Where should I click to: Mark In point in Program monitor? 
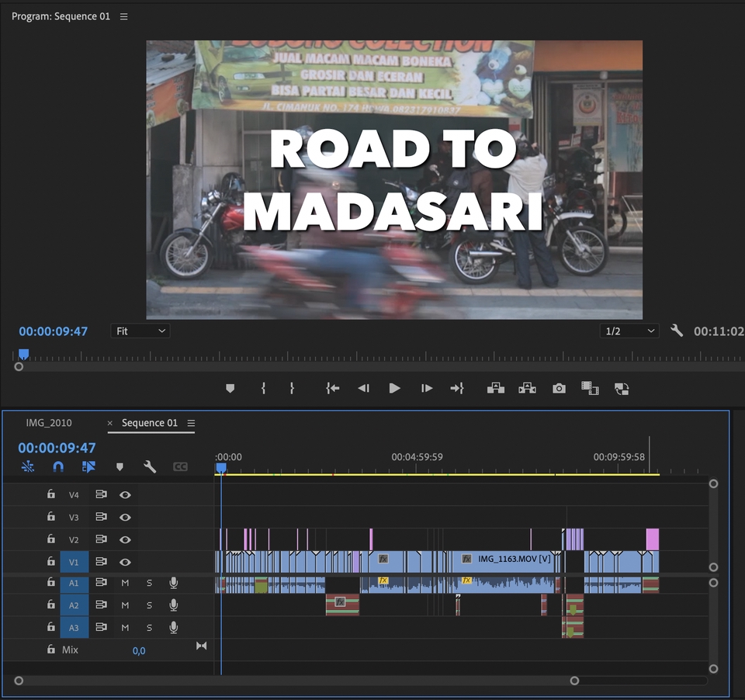click(263, 389)
